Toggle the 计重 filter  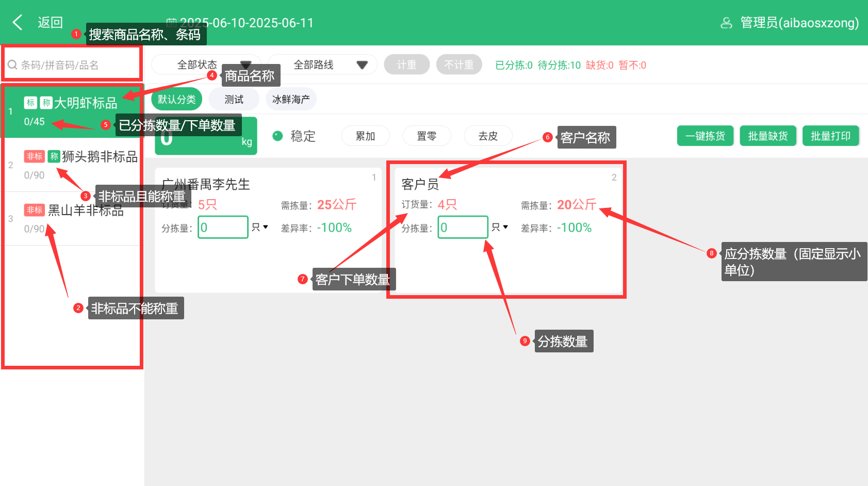coord(406,64)
